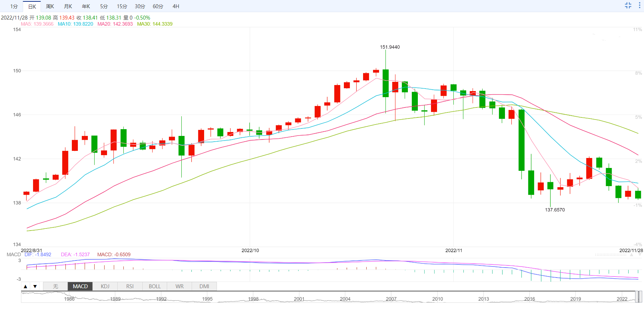Click the 2022/10 date axis label
Viewport: 644px width, 311px height.
[250, 251]
